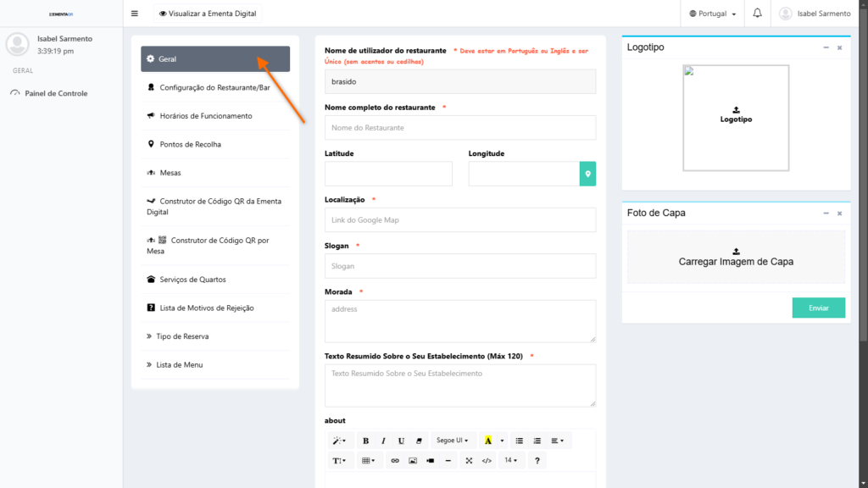Click the green map location pin button
868x488 pixels.
(x=587, y=174)
